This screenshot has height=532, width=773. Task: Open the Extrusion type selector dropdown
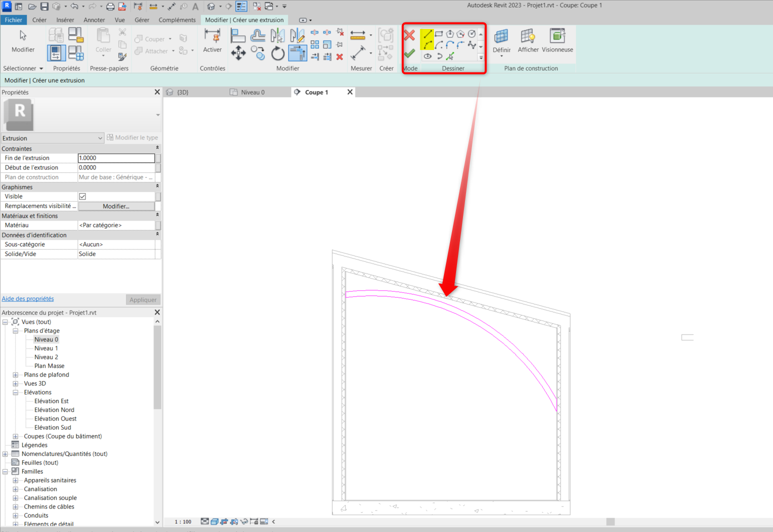tap(100, 138)
